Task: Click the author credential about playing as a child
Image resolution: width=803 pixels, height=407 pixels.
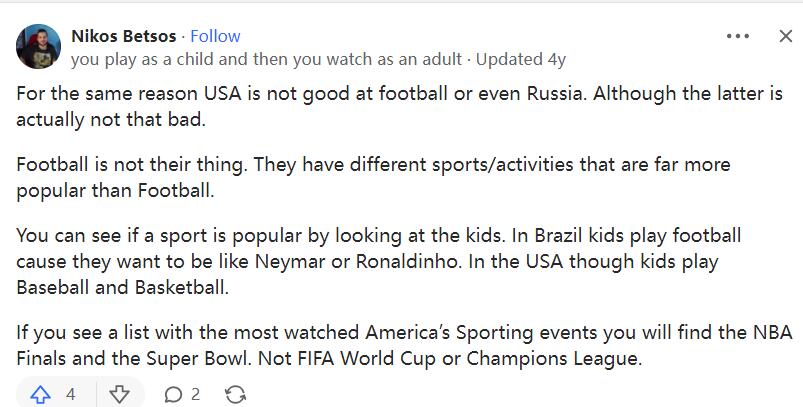Action: (266, 59)
